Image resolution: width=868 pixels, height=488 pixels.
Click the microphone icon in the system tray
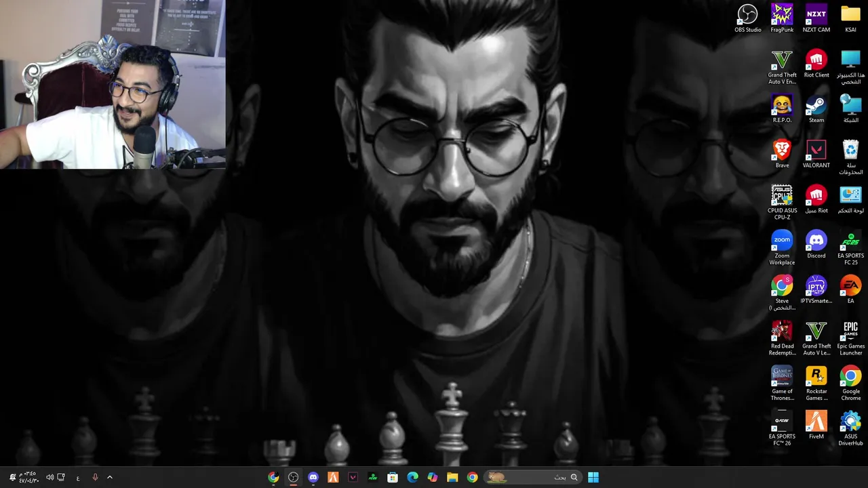pos(95,477)
